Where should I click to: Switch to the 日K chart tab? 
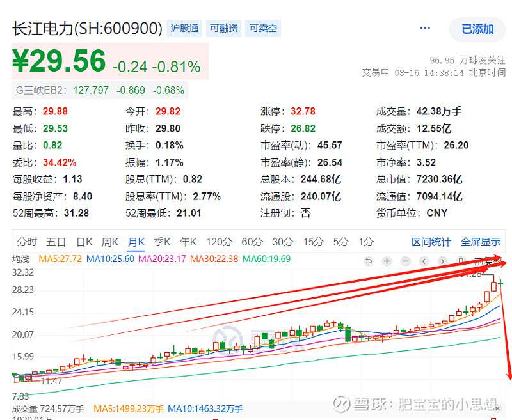pyautogui.click(x=84, y=242)
